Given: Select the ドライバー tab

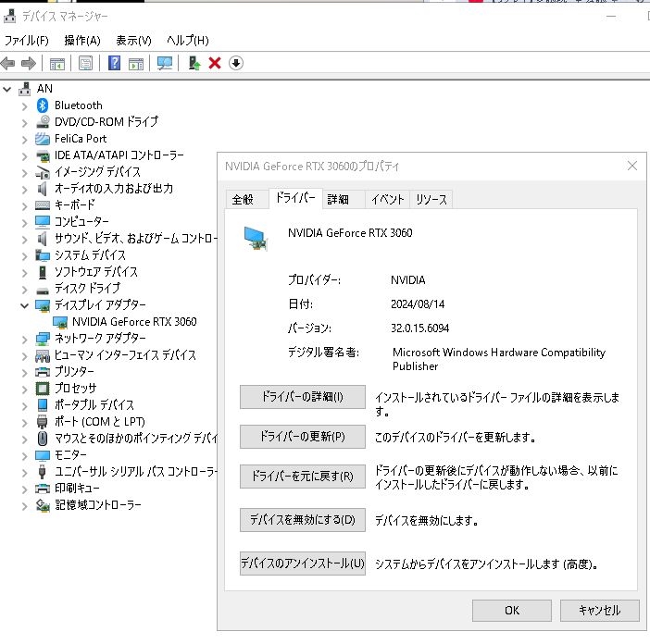Looking at the screenshot, I should [295, 198].
